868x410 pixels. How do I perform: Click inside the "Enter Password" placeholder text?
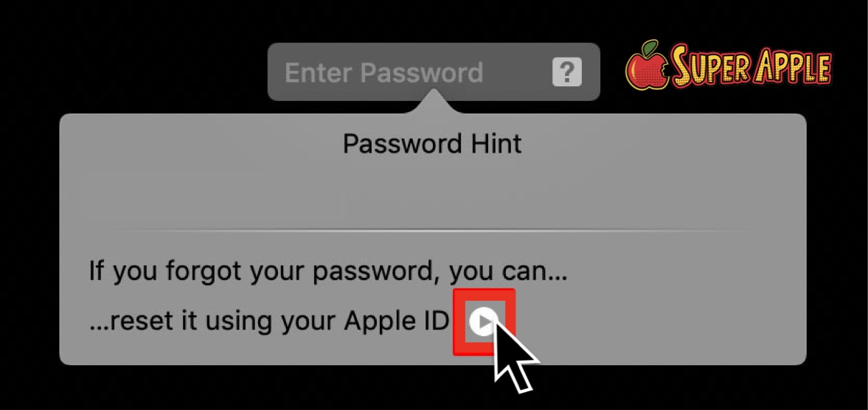383,72
